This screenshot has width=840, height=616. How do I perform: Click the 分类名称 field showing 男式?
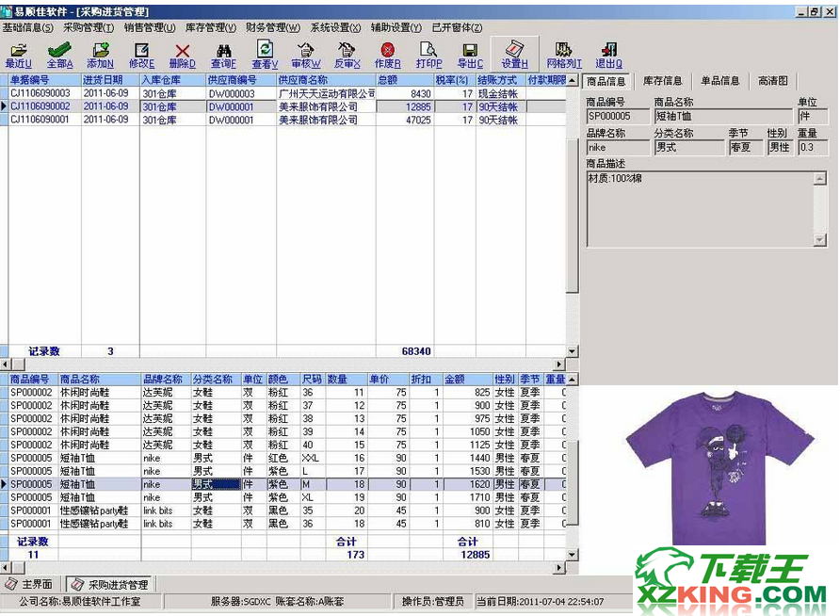click(689, 148)
